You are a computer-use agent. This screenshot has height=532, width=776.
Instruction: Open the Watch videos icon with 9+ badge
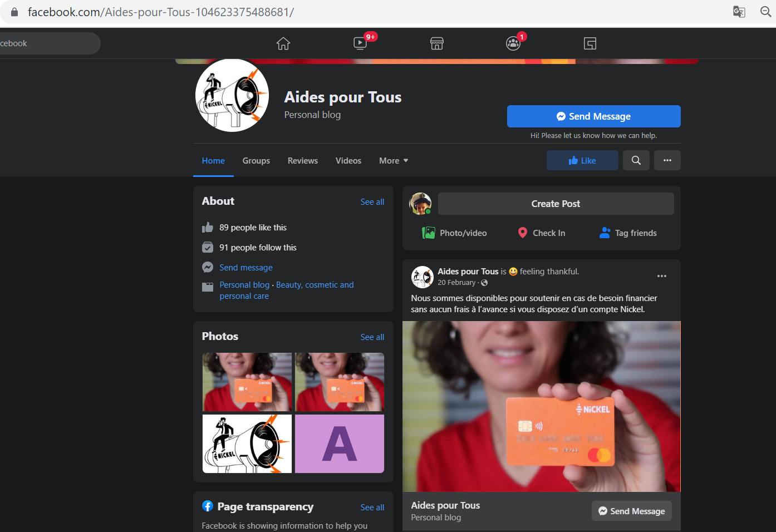pyautogui.click(x=361, y=43)
